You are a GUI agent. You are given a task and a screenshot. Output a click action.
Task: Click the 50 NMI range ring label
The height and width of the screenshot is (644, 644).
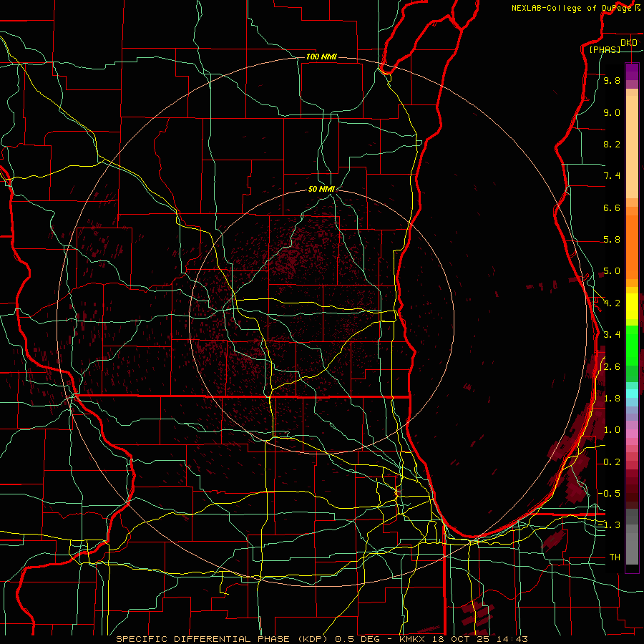click(x=321, y=189)
